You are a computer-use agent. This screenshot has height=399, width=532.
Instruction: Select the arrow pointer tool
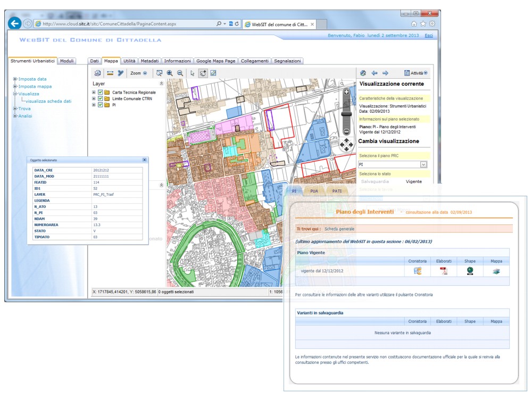click(193, 73)
